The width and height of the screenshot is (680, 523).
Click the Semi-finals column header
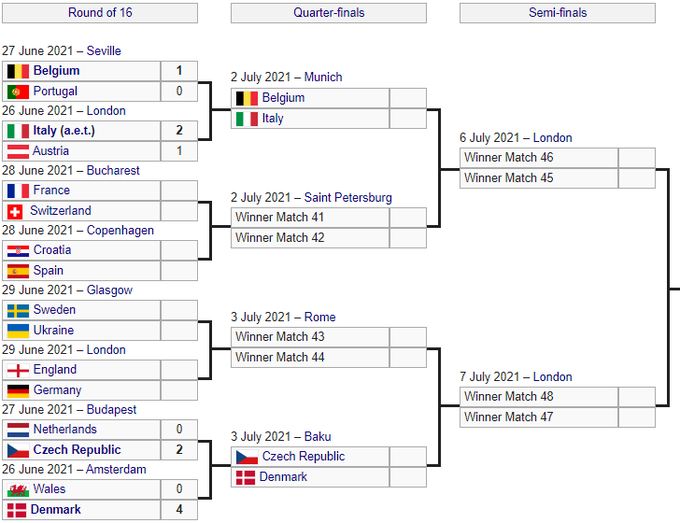[557, 13]
